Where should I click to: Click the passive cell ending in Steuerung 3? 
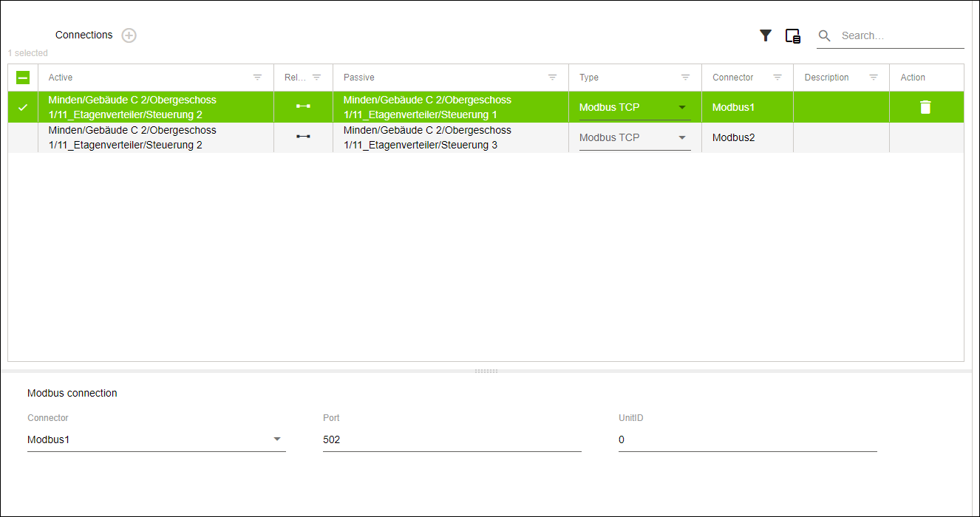(451, 137)
